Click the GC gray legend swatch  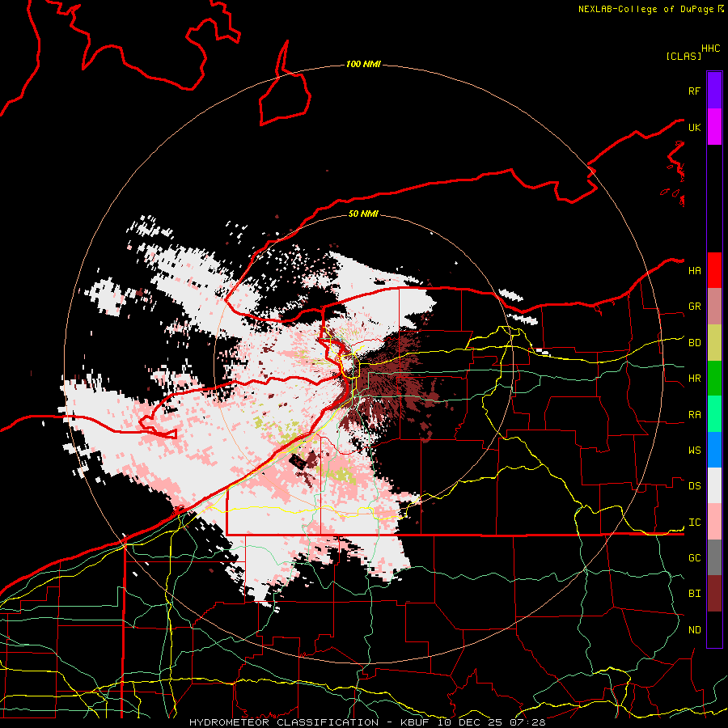[714, 557]
